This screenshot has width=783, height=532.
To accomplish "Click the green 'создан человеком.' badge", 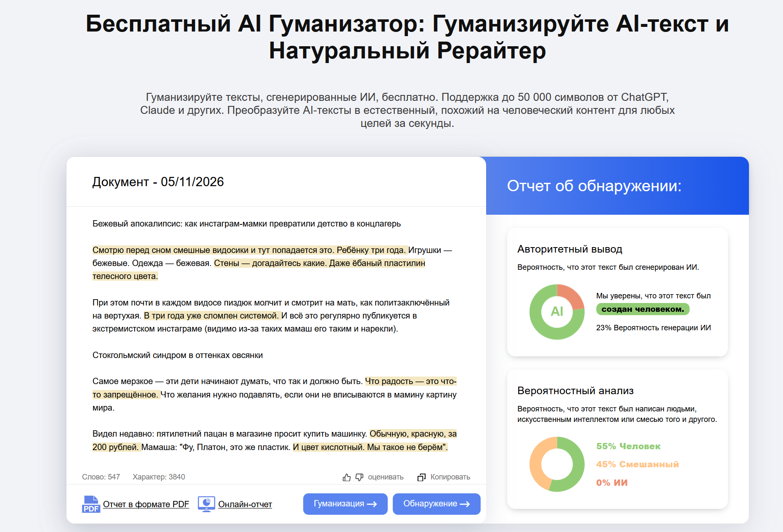I will 643,309.
